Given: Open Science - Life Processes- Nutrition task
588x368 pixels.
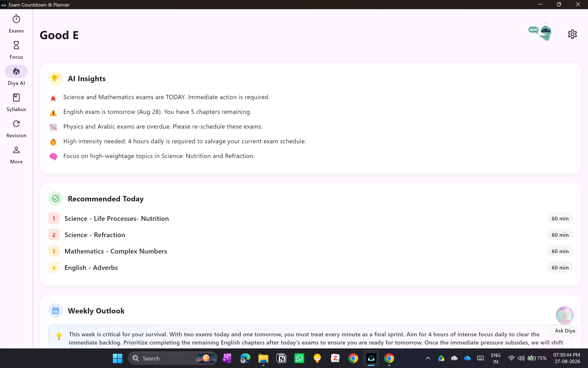Looking at the screenshot, I should pos(117,218).
